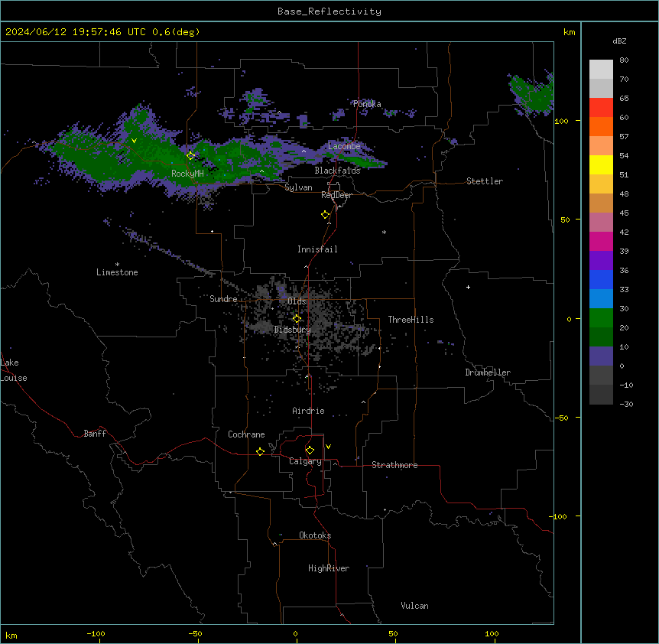This screenshot has height=644, width=659.
Task: Click the Sylvan label
Action: (x=298, y=187)
